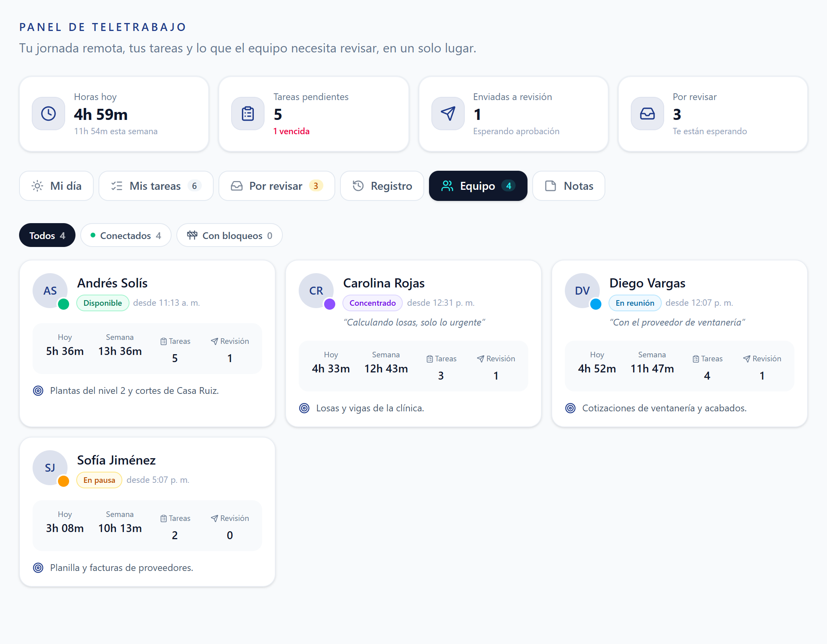Click the CR avatar of Carolina Rojas
The width and height of the screenshot is (827, 644).
click(x=316, y=291)
